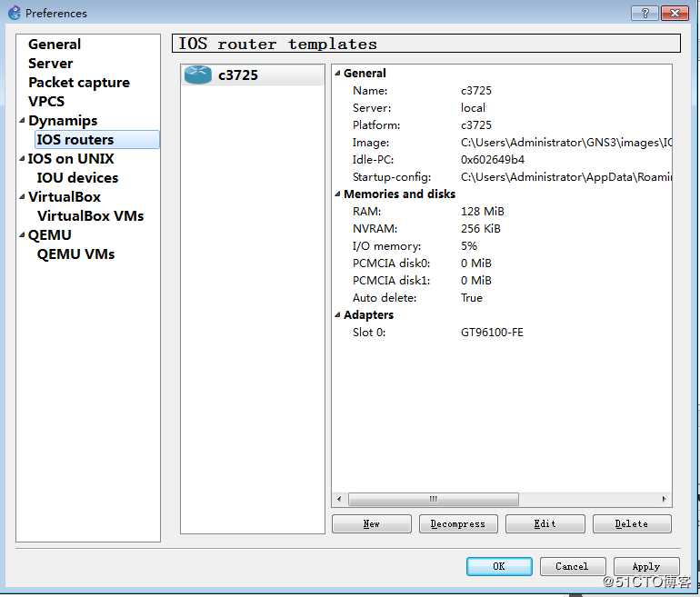Click the Slot 0 value GT96100-FE
700x597 pixels.
(x=492, y=333)
